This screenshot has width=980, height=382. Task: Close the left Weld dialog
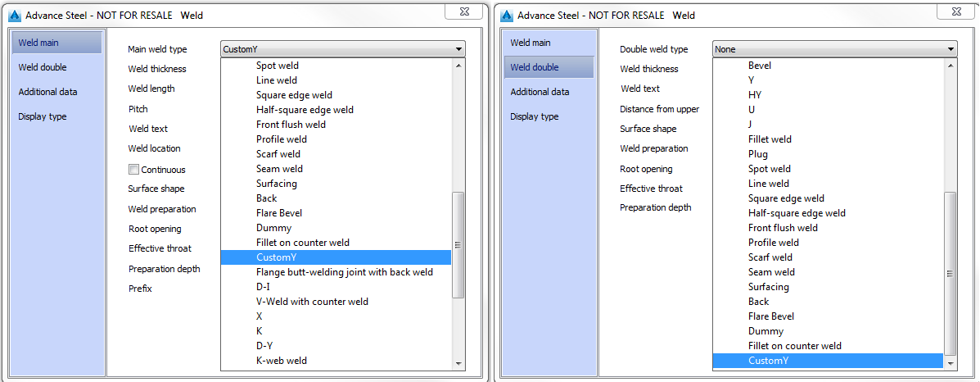click(463, 11)
